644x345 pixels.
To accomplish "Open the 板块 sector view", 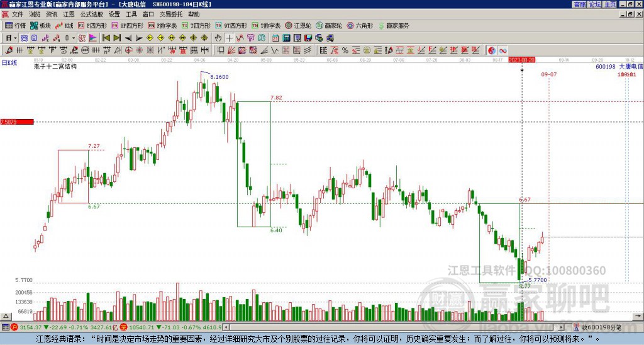I will coord(40,25).
